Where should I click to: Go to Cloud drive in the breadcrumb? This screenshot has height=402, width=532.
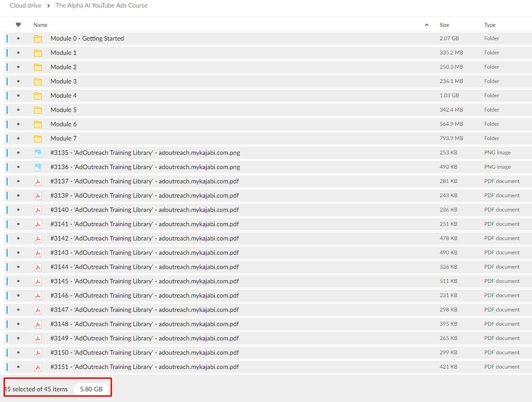[25, 5]
